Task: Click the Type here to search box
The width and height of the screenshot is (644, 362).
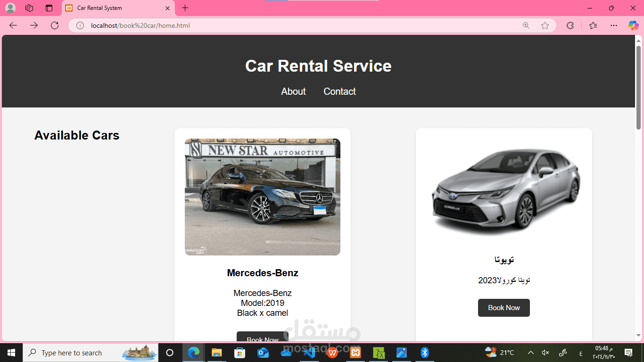Action: pos(91,353)
